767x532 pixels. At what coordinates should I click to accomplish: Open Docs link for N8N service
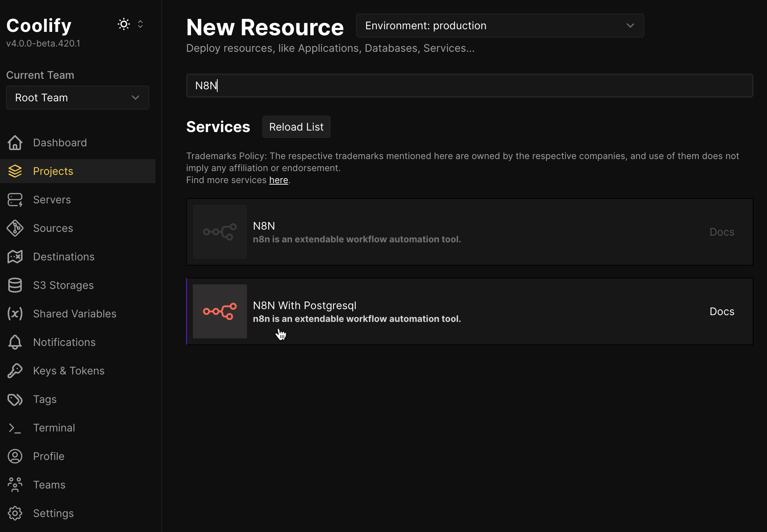click(722, 232)
